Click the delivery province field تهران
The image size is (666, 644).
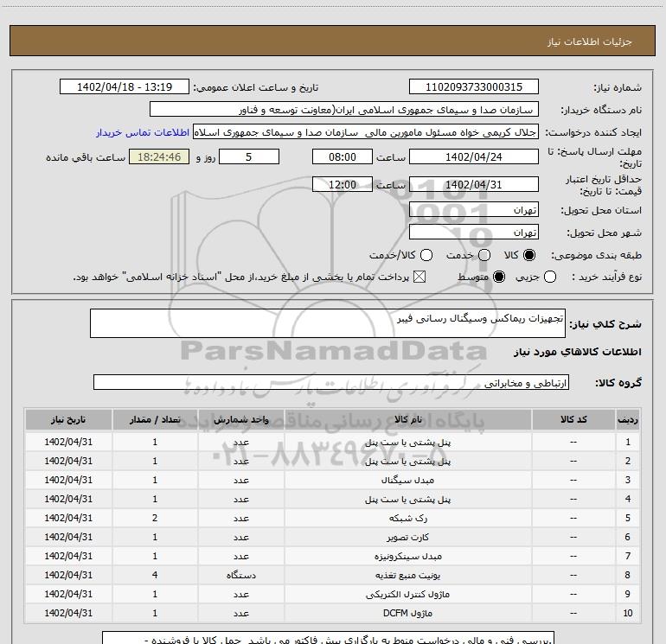pos(474,209)
